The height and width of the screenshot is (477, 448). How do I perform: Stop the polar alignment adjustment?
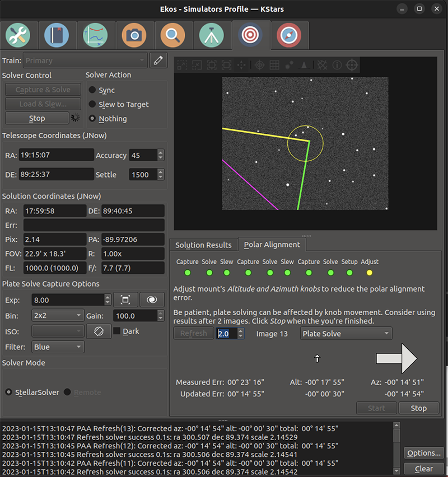[418, 408]
